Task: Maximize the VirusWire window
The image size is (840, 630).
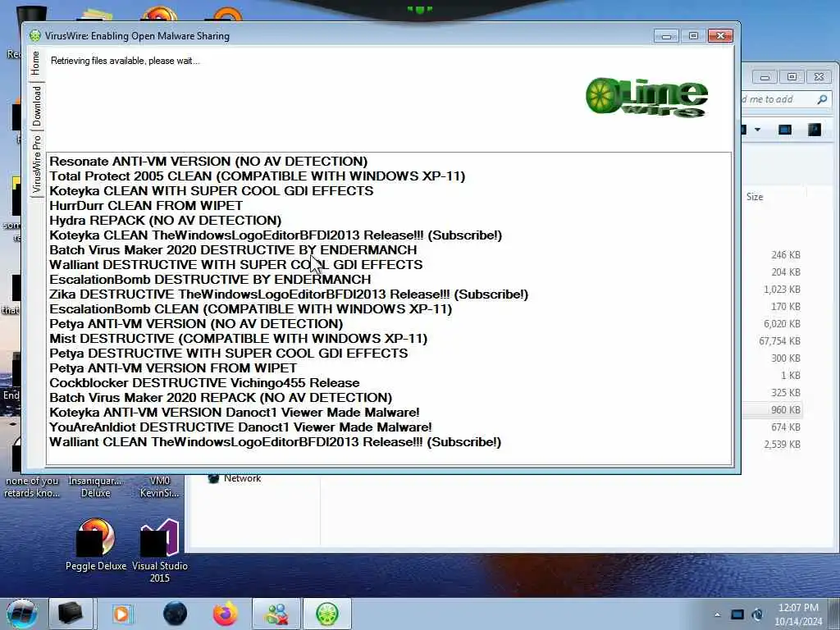Action: point(693,36)
